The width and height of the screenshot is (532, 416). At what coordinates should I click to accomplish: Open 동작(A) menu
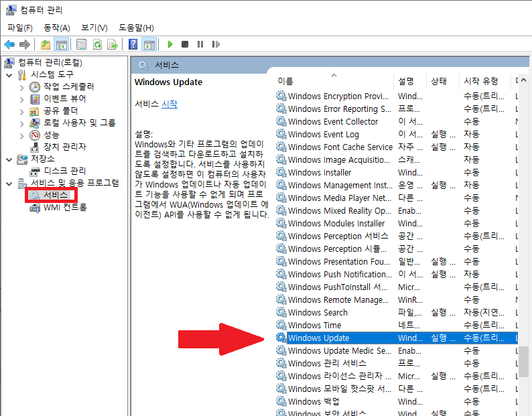pos(57,28)
